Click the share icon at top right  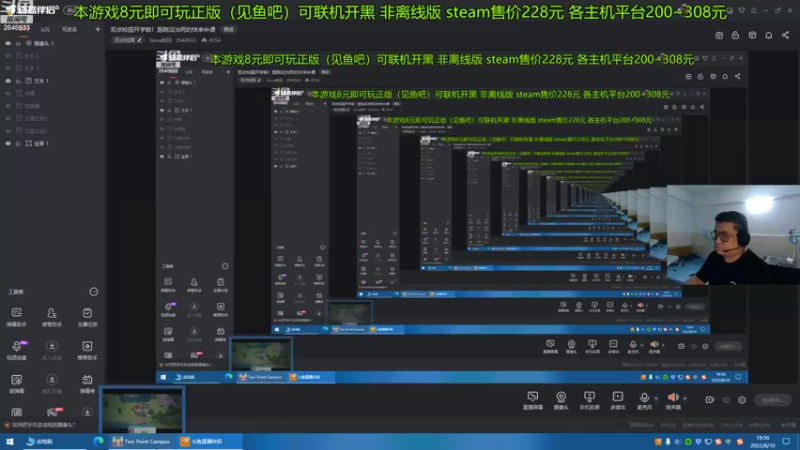pos(785,35)
